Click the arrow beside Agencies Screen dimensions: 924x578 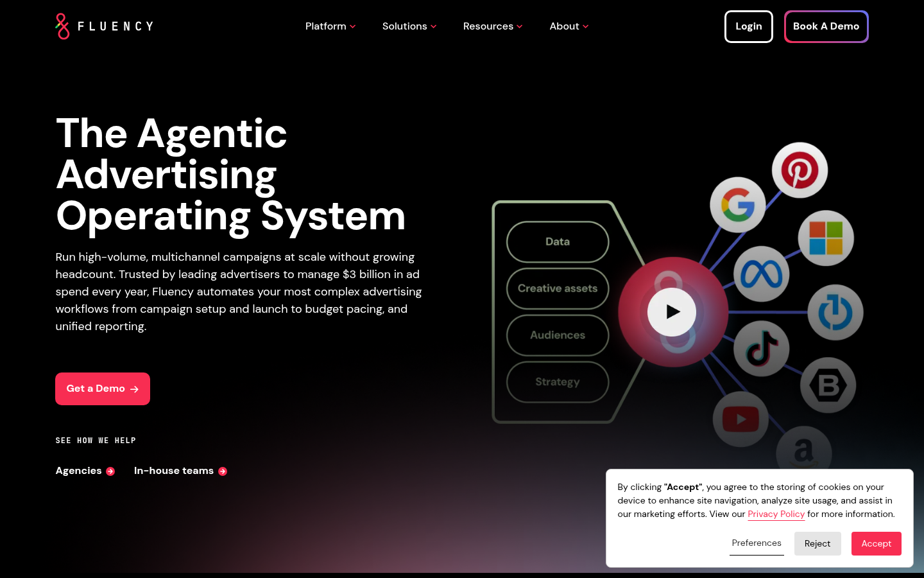[110, 471]
